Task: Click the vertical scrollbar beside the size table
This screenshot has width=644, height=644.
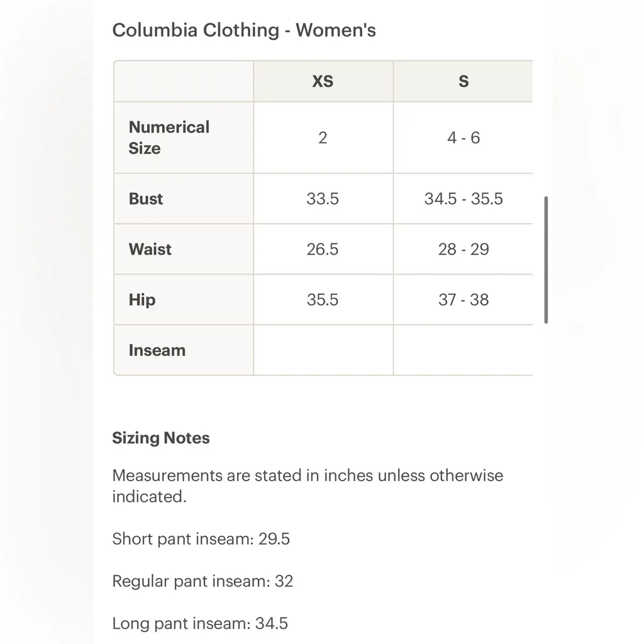Action: [546, 260]
